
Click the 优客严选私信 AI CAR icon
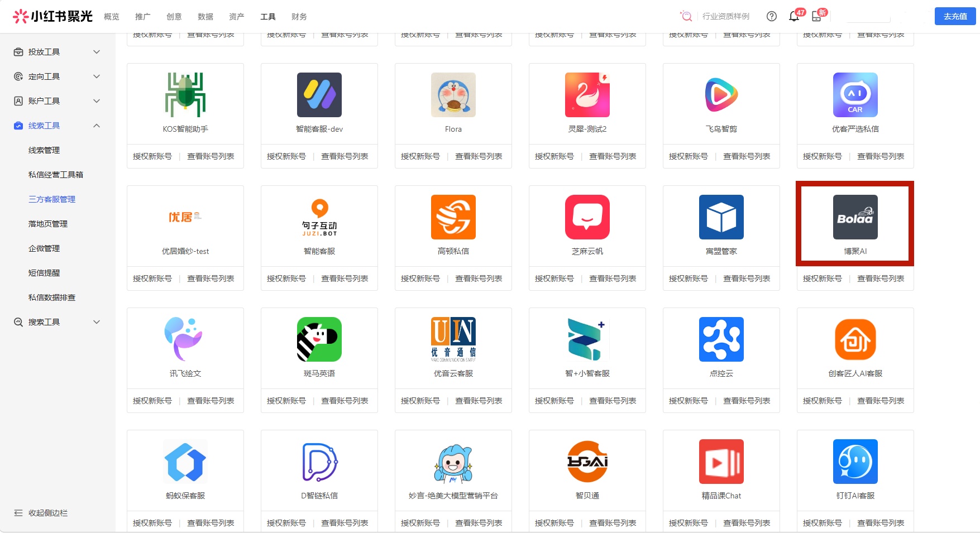click(x=855, y=95)
